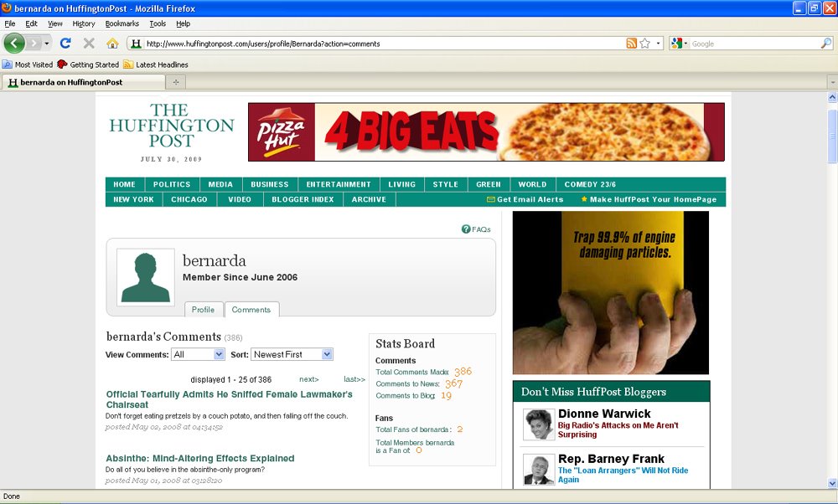Reload the page with the refresh icon
This screenshot has height=504, width=838.
[x=65, y=44]
